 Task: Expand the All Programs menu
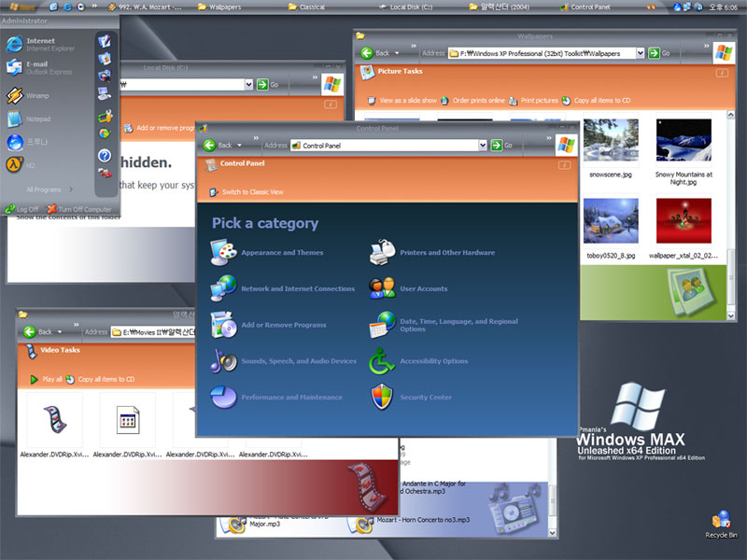43,188
